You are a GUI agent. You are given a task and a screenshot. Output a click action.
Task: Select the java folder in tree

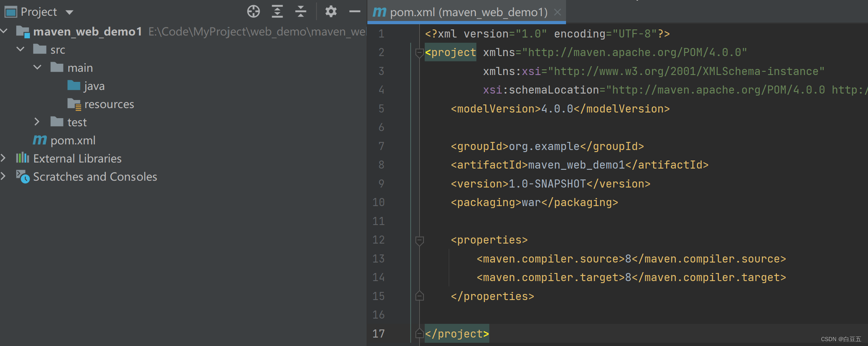94,86
